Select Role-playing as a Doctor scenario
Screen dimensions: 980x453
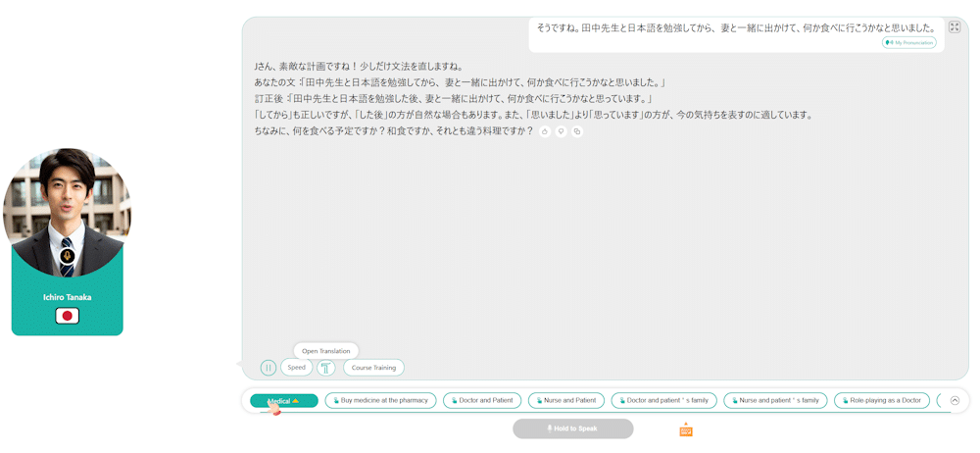[x=882, y=400]
